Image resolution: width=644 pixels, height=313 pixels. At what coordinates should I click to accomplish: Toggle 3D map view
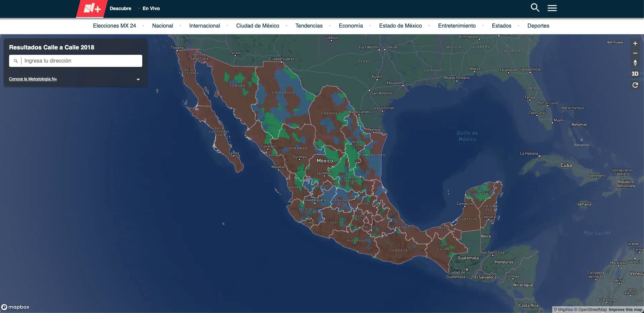point(635,74)
